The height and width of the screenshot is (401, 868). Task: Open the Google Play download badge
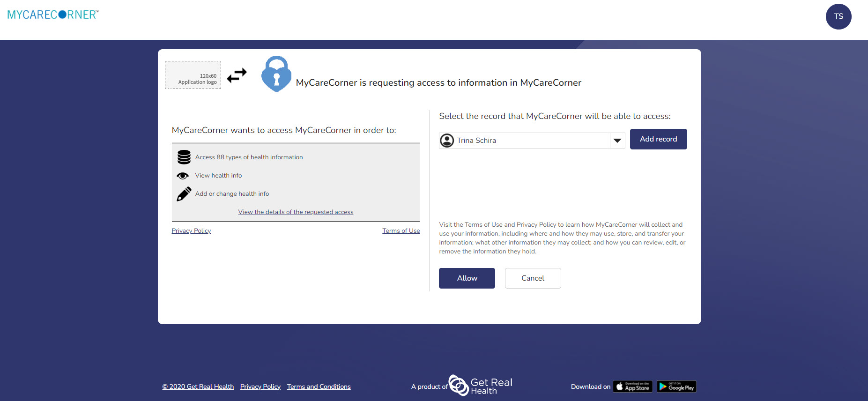676,386
